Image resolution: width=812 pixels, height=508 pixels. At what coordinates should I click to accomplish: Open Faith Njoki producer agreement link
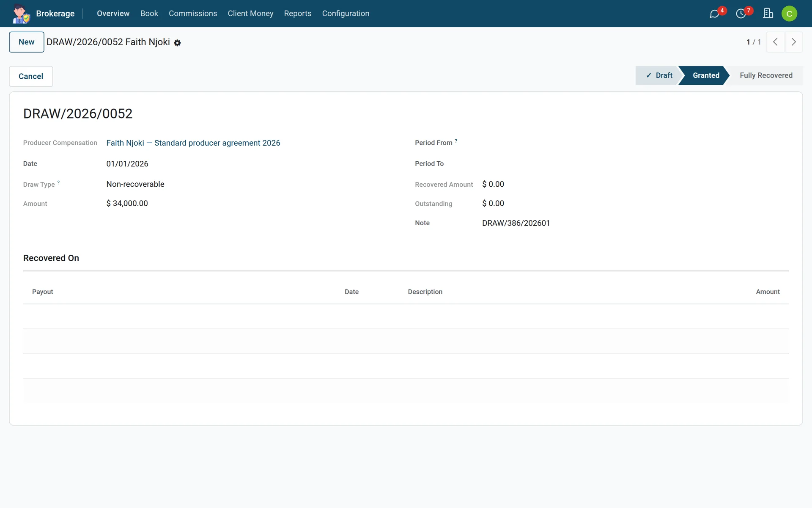pyautogui.click(x=193, y=143)
